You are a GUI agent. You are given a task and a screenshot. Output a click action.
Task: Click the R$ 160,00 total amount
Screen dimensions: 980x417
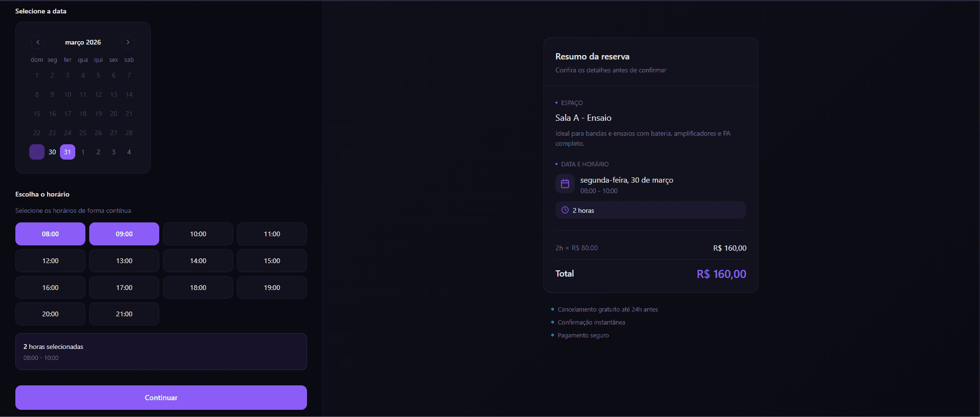(x=721, y=274)
